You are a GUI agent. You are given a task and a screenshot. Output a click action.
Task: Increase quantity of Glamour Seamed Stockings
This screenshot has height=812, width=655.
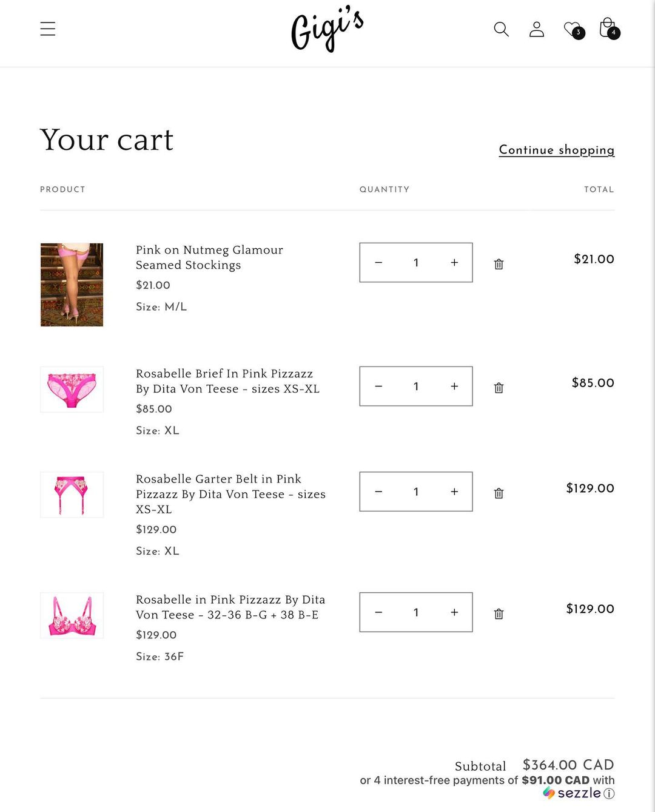point(454,263)
